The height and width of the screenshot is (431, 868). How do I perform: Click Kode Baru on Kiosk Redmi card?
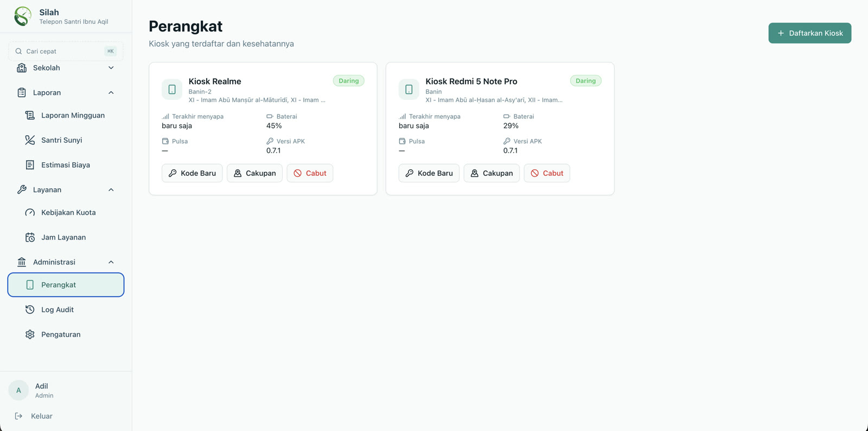coord(429,173)
